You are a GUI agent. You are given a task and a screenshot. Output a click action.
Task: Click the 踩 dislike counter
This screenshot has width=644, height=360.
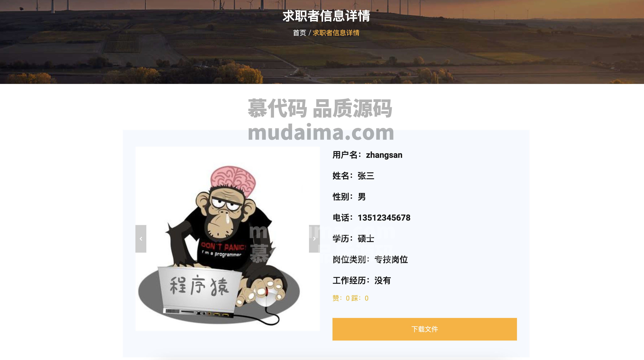coord(360,298)
